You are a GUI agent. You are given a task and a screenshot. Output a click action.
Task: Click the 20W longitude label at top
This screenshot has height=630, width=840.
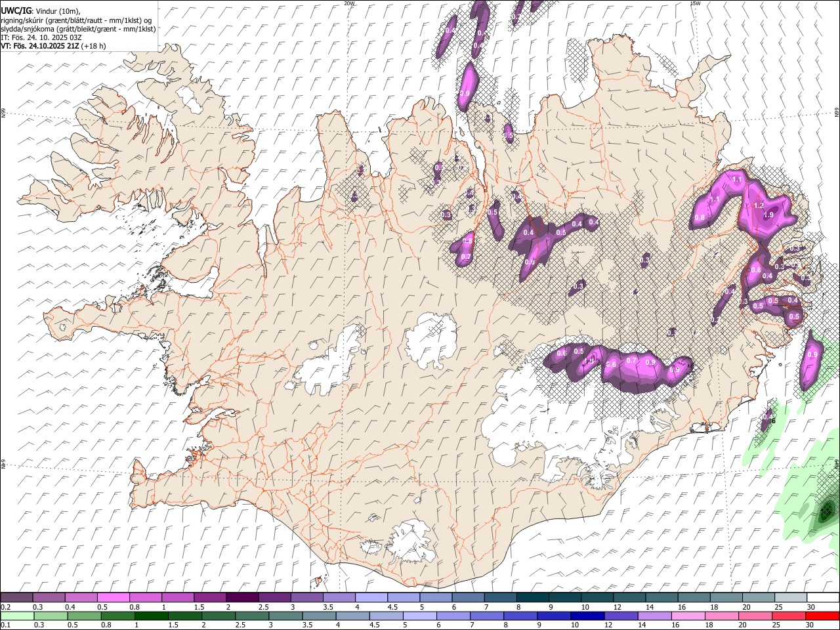click(349, 3)
